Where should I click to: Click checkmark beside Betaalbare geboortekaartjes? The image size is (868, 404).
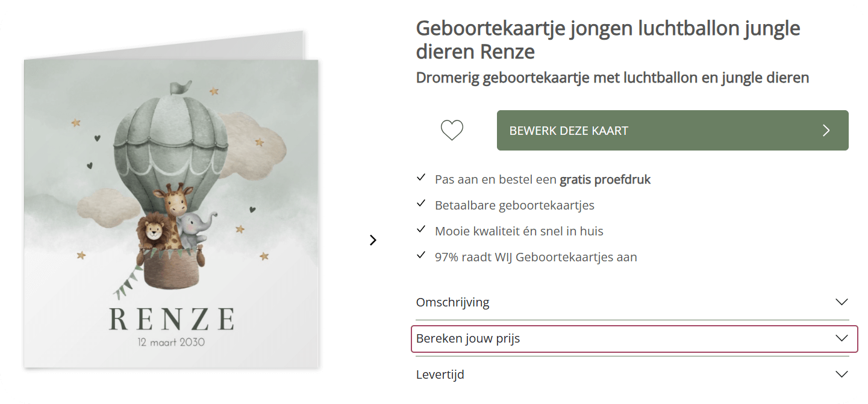coord(421,204)
